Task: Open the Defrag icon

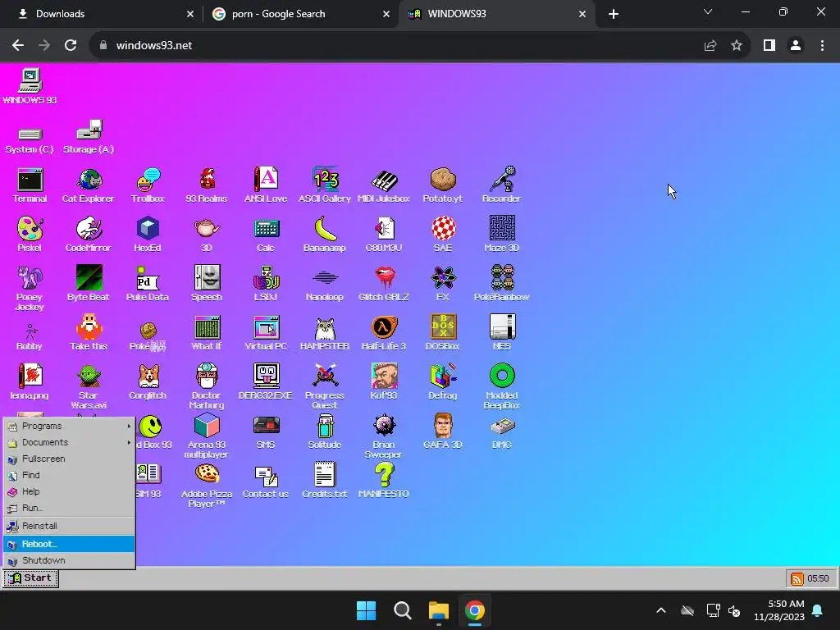Action: pyautogui.click(x=442, y=382)
